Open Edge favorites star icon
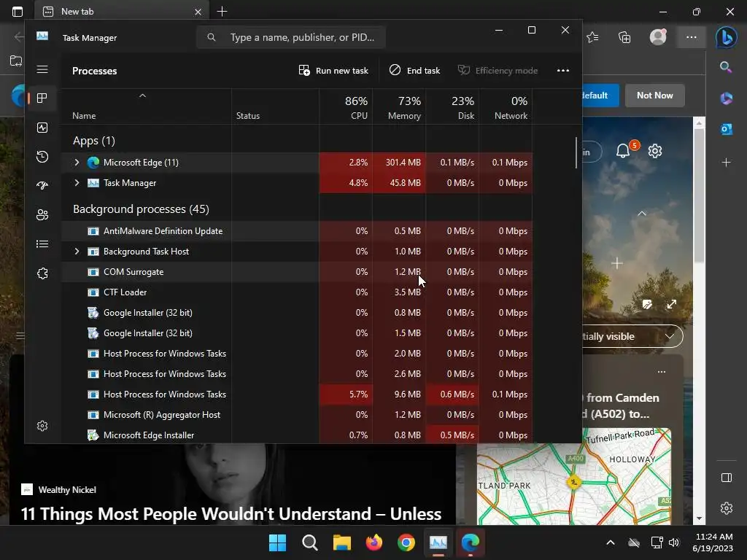The width and height of the screenshot is (747, 560). [x=592, y=37]
